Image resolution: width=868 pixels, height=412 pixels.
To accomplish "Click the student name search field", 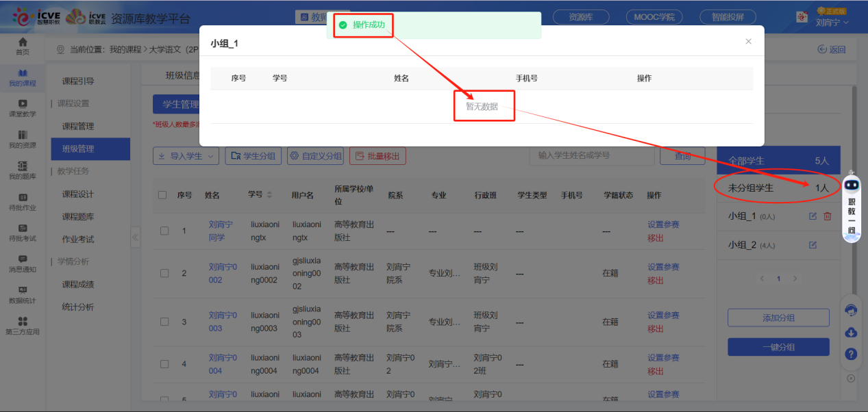I will (x=591, y=155).
